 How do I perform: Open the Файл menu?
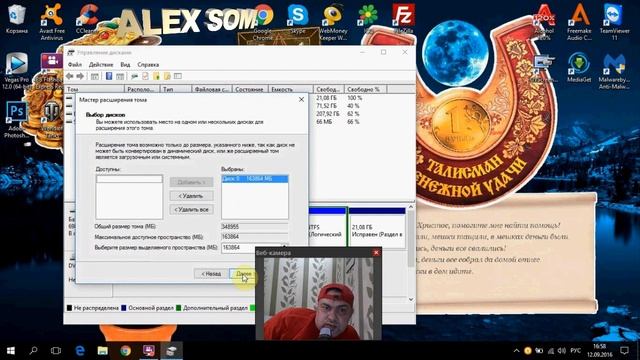click(75, 64)
